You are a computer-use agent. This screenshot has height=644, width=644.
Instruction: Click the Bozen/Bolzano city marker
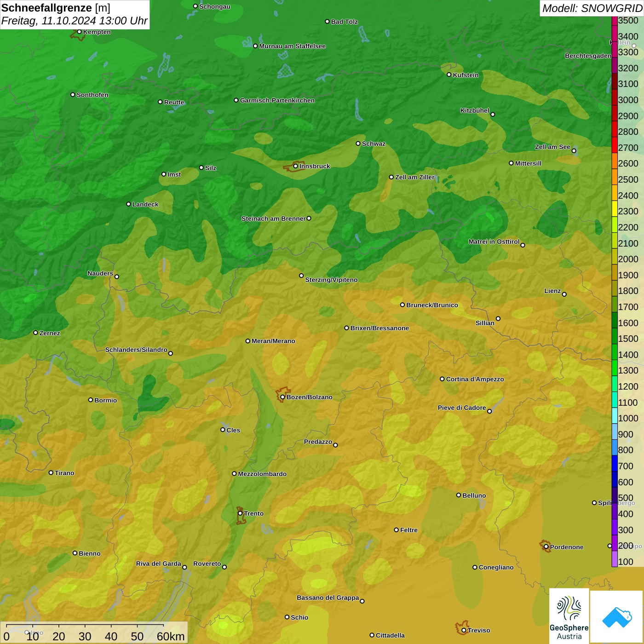click(x=282, y=397)
